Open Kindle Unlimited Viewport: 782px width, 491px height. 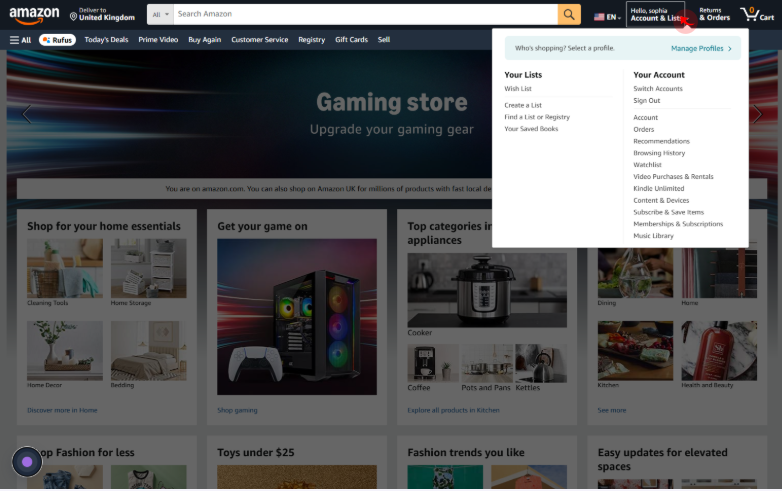[658, 188]
